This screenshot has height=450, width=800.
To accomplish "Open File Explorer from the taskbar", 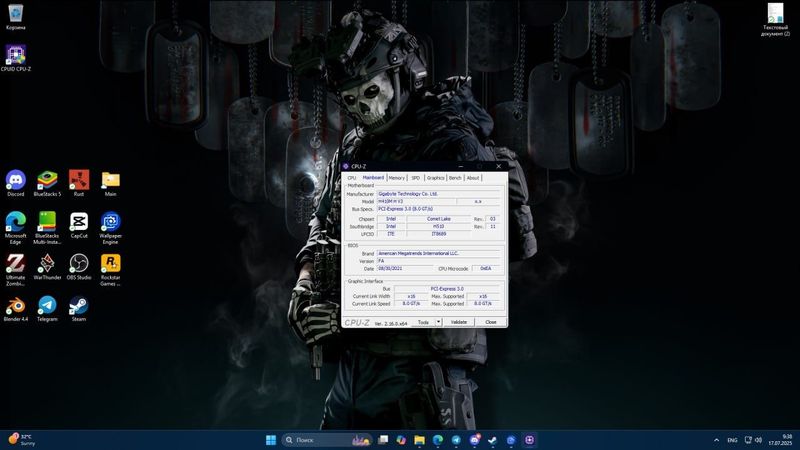I will click(419, 440).
